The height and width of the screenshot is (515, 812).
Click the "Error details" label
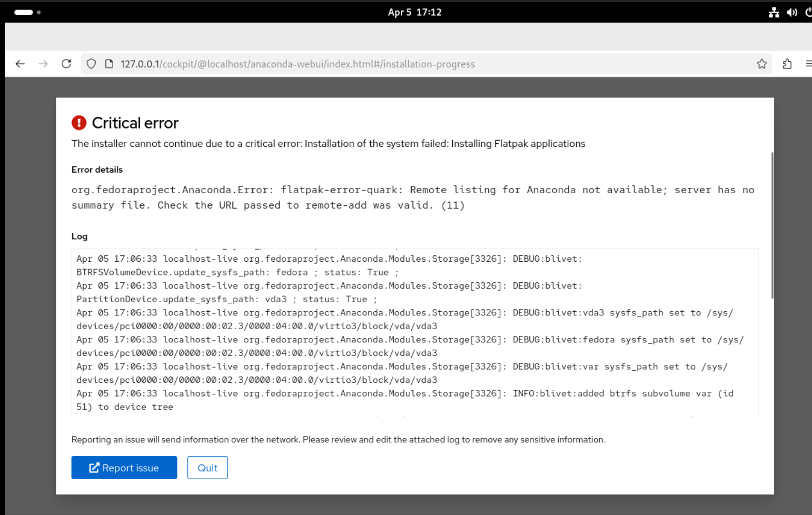point(97,170)
